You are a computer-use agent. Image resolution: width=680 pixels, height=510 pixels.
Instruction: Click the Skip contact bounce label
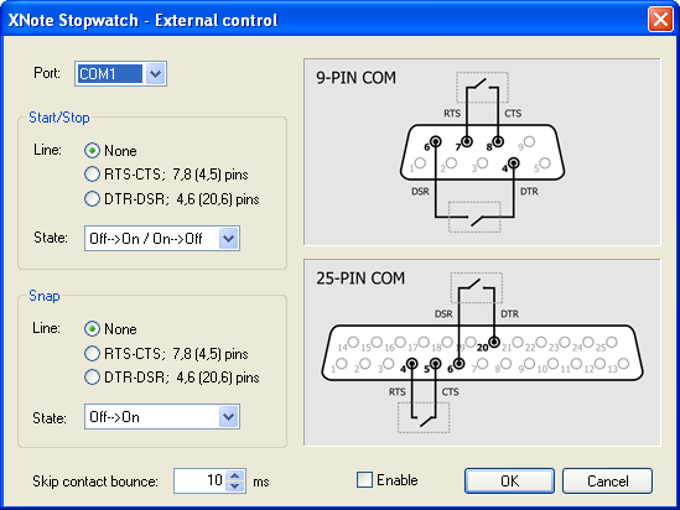coord(95,481)
